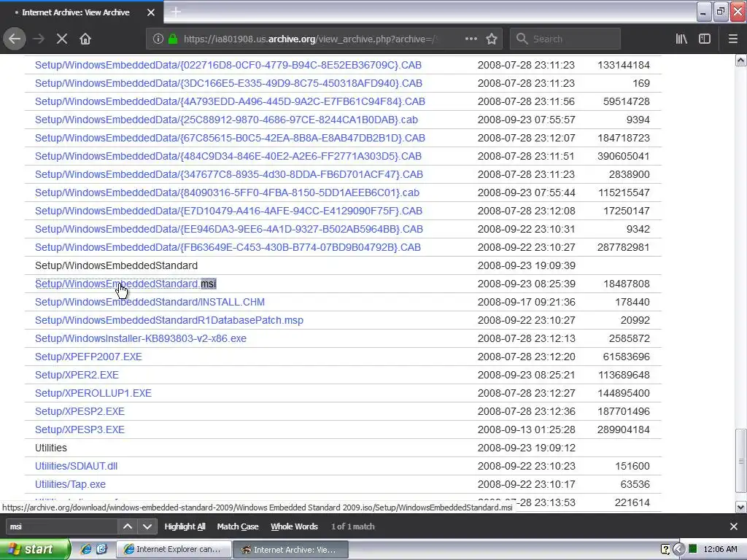Image resolution: width=747 pixels, height=560 pixels.
Task: Open the {3DC166E5-E335...} CAB file link
Action: point(228,83)
